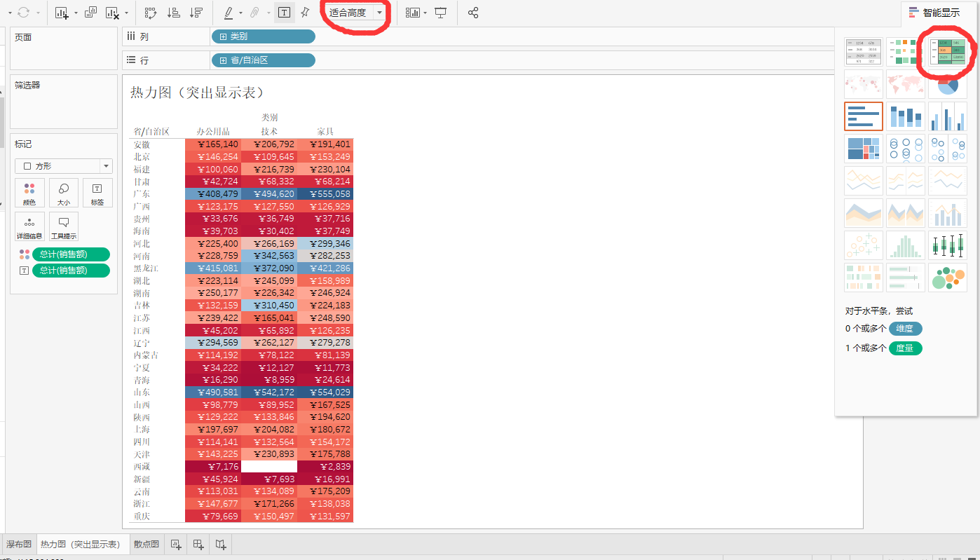Click the 标签 (Label) card in the Marks panel
The width and height of the screenshot is (980, 560).
pyautogui.click(x=97, y=192)
